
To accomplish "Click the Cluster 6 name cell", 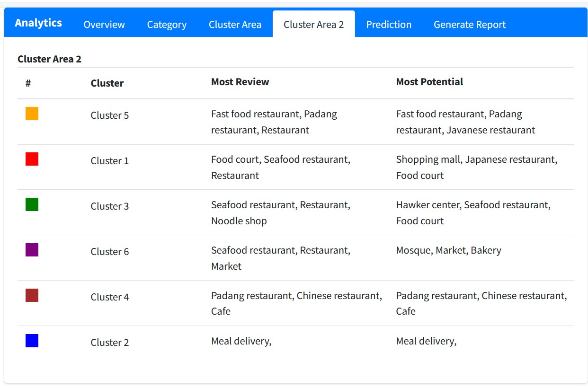I will (110, 252).
